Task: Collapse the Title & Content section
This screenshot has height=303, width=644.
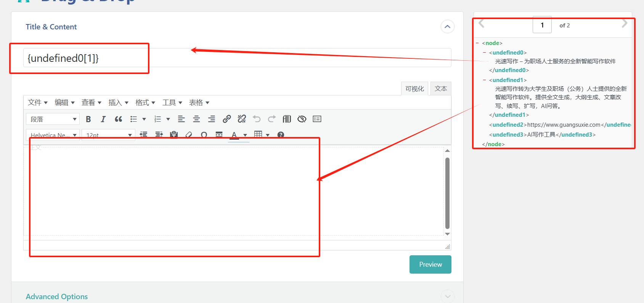Action: [x=447, y=27]
